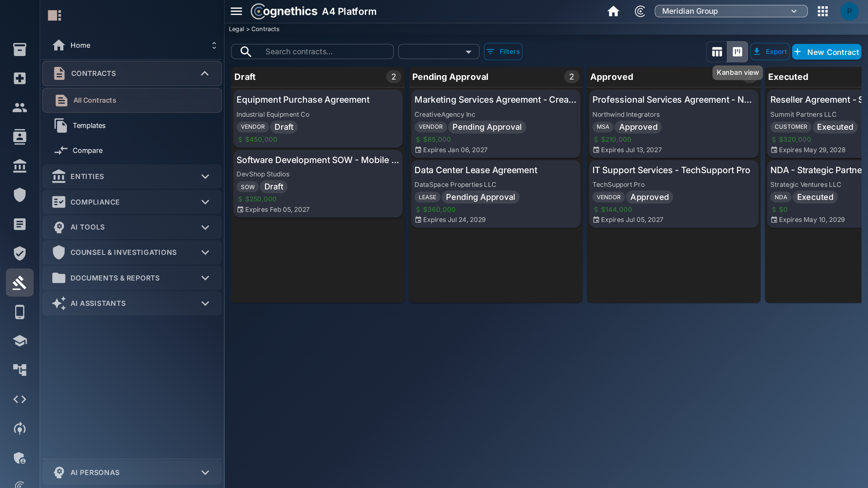The width and height of the screenshot is (868, 488).
Task: Open the hamburger menu icon
Action: (x=236, y=11)
